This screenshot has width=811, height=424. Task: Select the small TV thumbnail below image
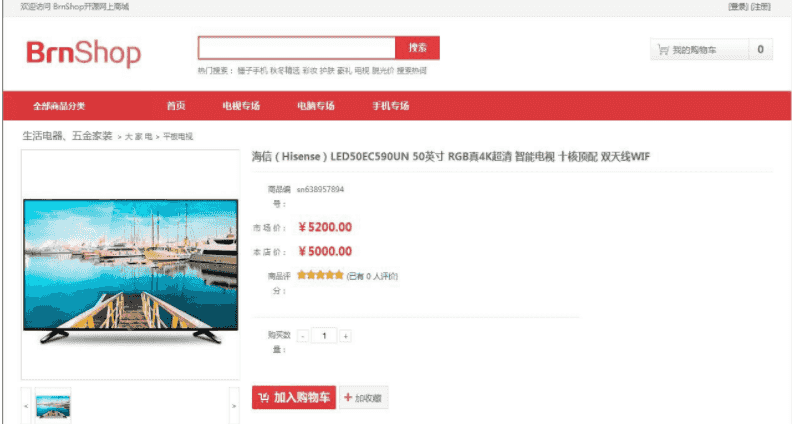tap(53, 406)
